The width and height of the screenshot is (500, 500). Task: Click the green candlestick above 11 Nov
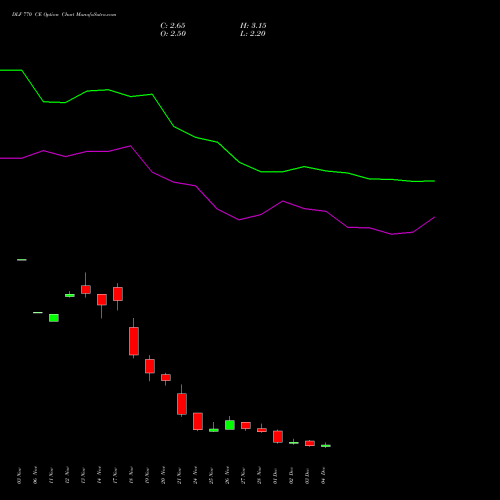54,318
